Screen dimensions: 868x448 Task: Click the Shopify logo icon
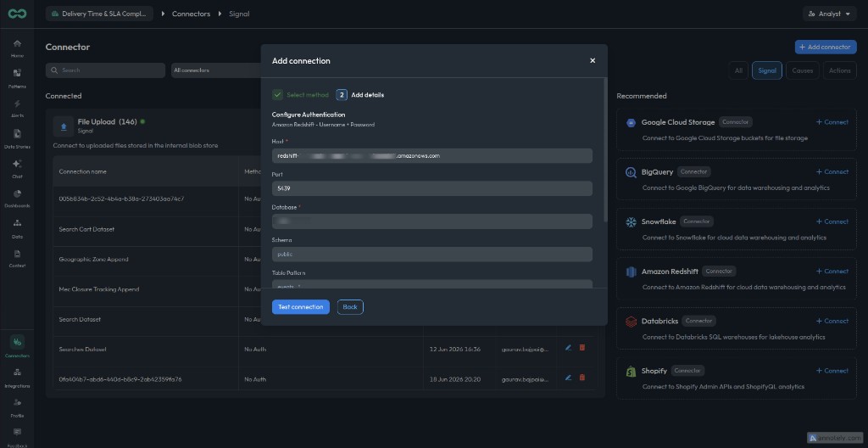tap(631, 372)
